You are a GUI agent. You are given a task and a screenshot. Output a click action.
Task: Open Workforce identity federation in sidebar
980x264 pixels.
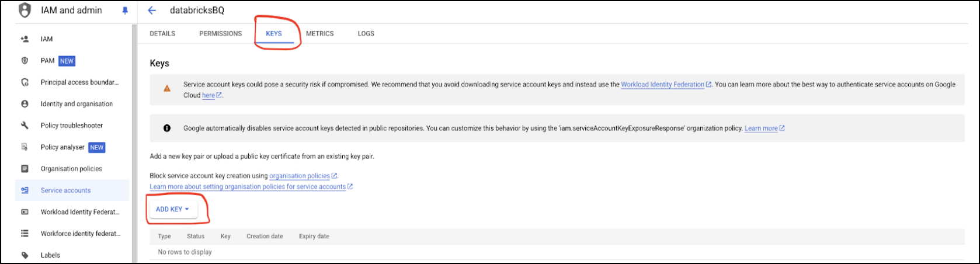pos(81,234)
